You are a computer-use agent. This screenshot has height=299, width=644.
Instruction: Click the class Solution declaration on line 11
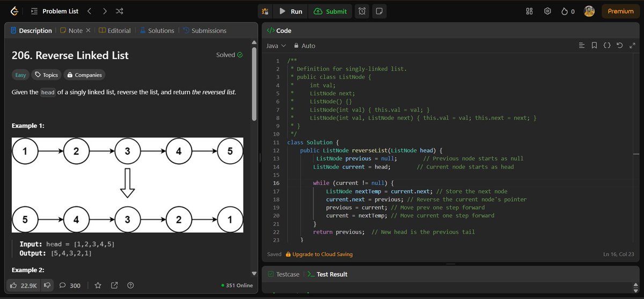point(313,142)
